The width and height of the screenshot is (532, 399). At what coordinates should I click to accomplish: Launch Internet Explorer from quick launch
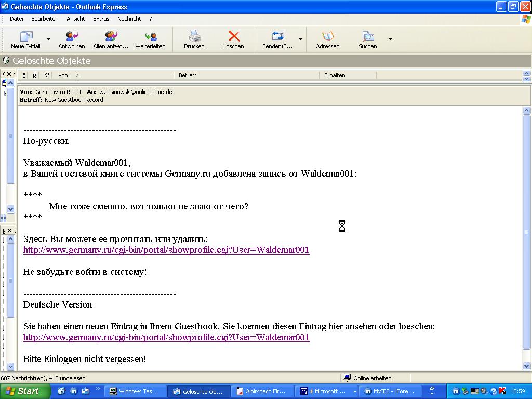[61, 391]
